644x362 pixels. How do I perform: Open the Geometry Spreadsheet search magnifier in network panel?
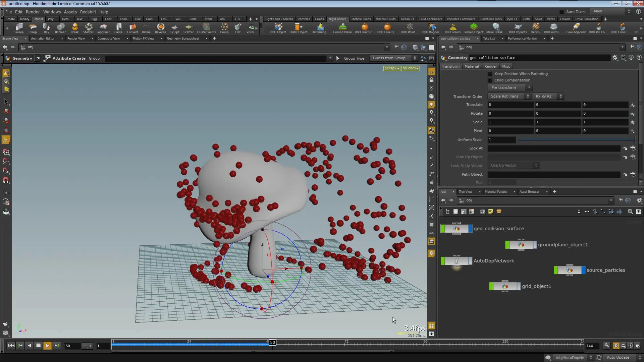[x=630, y=212]
